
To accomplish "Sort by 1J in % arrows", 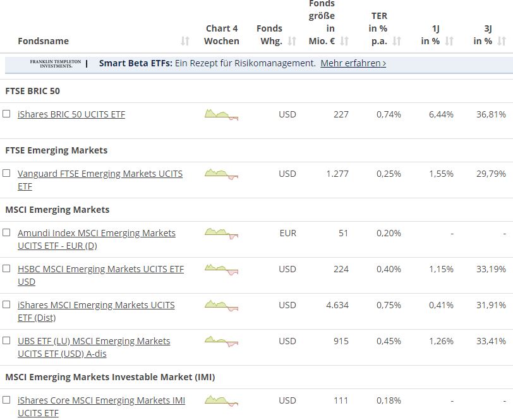I will click(x=449, y=41).
